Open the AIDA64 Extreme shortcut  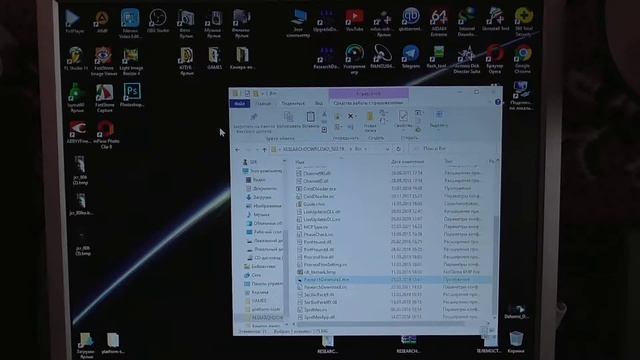tap(439, 22)
